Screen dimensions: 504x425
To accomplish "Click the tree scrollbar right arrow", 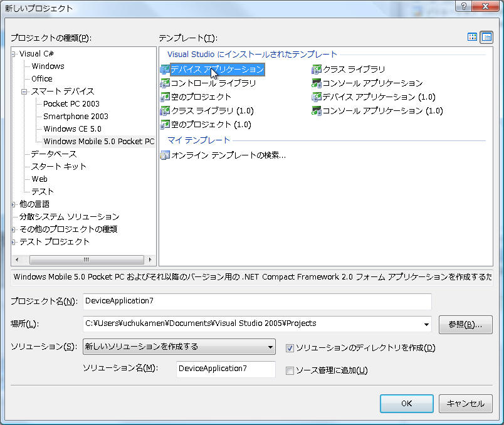I will pyautogui.click(x=150, y=260).
